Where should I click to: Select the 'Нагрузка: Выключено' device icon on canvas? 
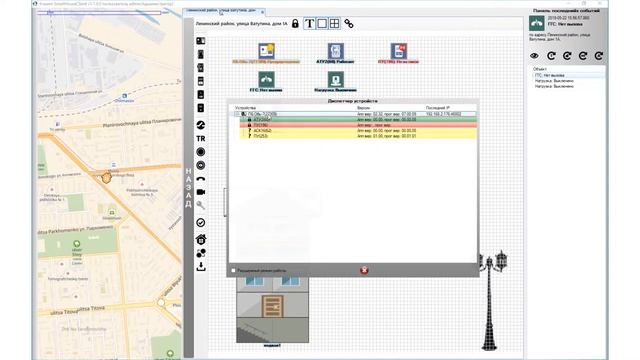point(335,81)
